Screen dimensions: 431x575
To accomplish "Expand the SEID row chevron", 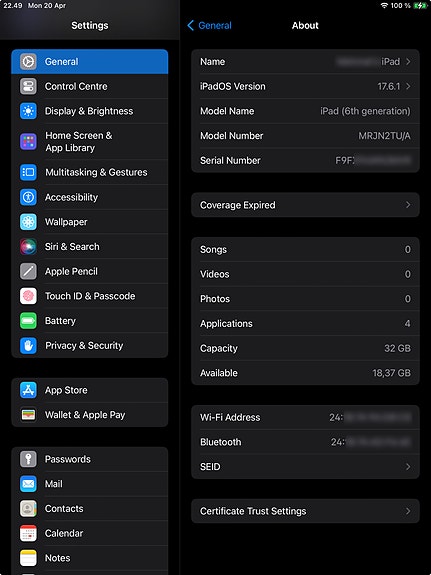I will point(408,466).
